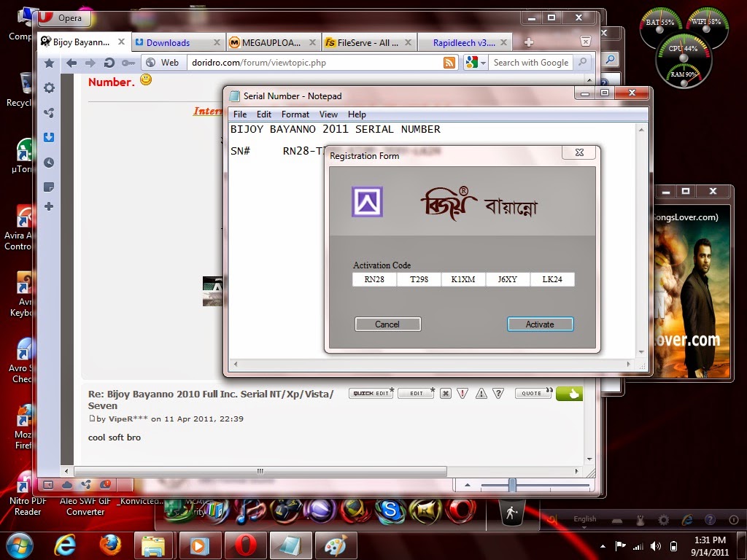This screenshot has height=560, width=747.
Task: Open Notepad Format menu
Action: tap(295, 114)
